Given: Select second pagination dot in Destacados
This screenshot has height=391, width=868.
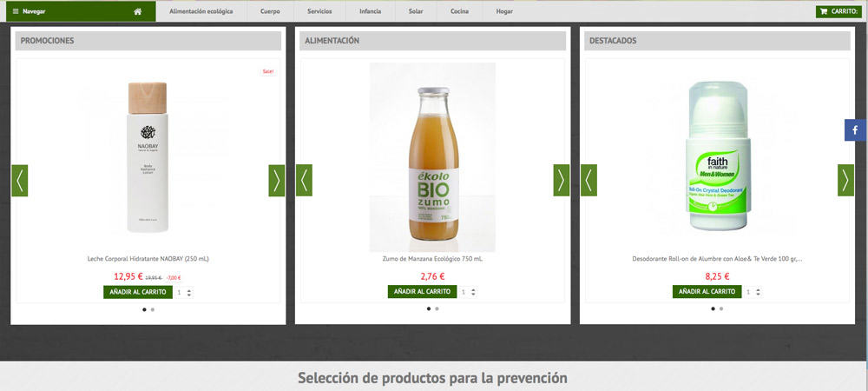Looking at the screenshot, I should pyautogui.click(x=721, y=309).
